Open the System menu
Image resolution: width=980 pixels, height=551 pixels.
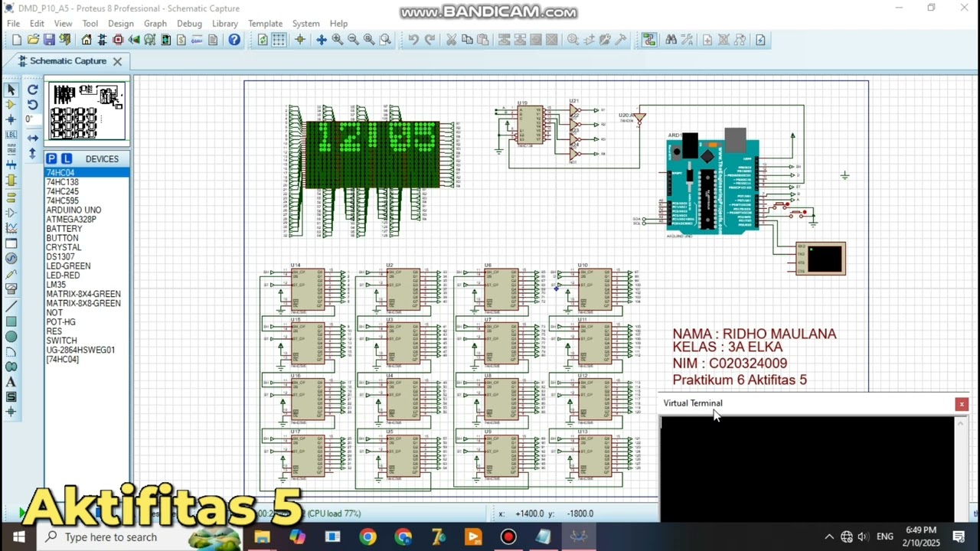[305, 24]
